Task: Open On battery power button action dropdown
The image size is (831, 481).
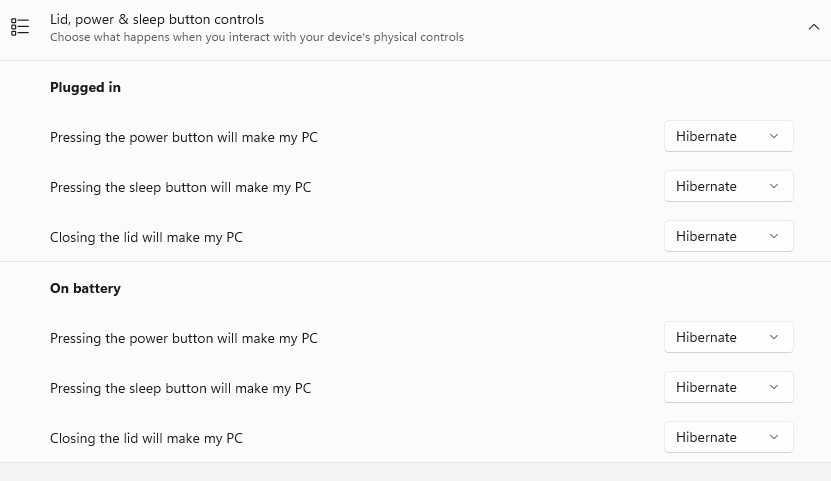Action: (729, 337)
